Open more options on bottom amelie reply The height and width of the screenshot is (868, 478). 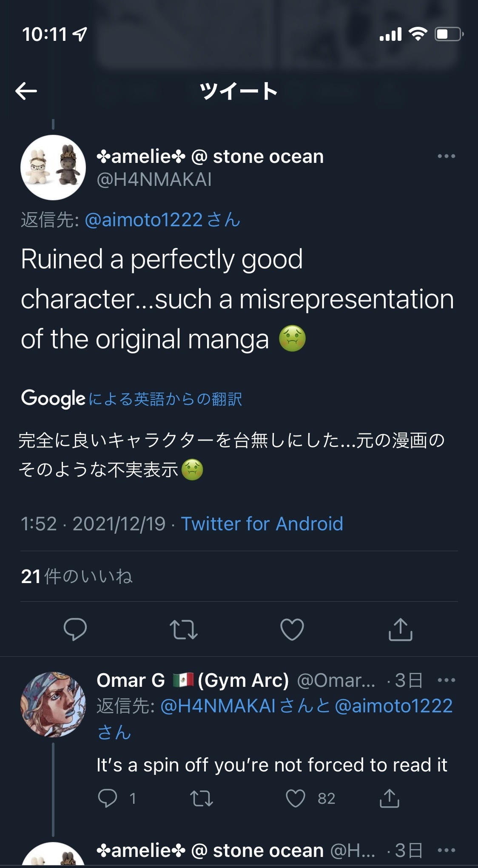(x=446, y=851)
